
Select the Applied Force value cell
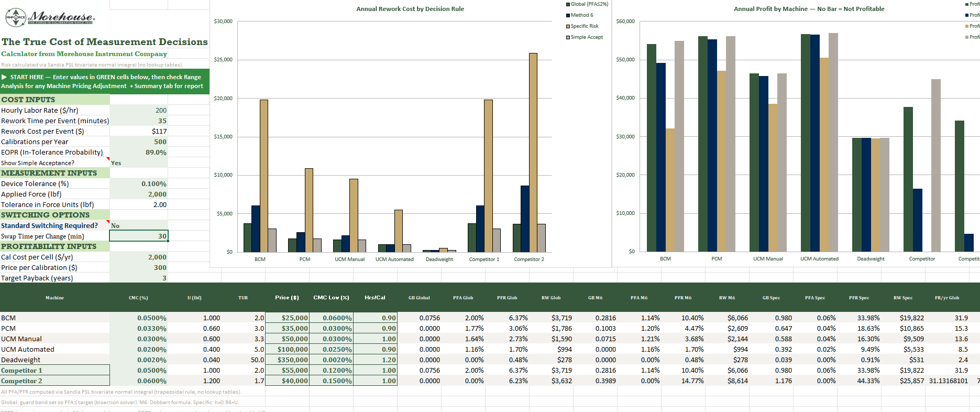coord(139,194)
